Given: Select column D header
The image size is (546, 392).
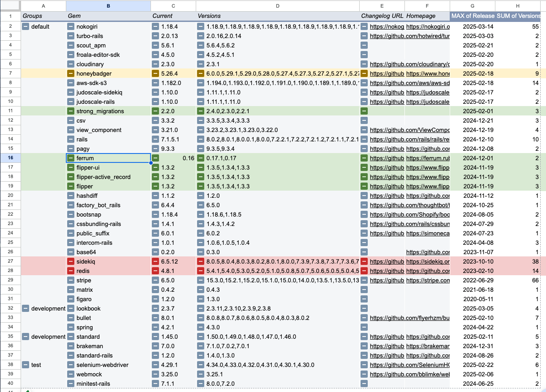Looking at the screenshot, I should [278, 6].
